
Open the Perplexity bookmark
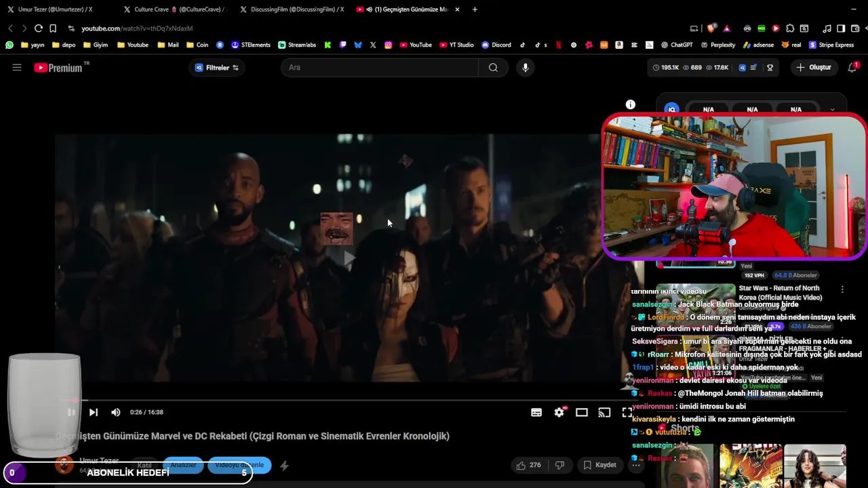[x=717, y=45]
